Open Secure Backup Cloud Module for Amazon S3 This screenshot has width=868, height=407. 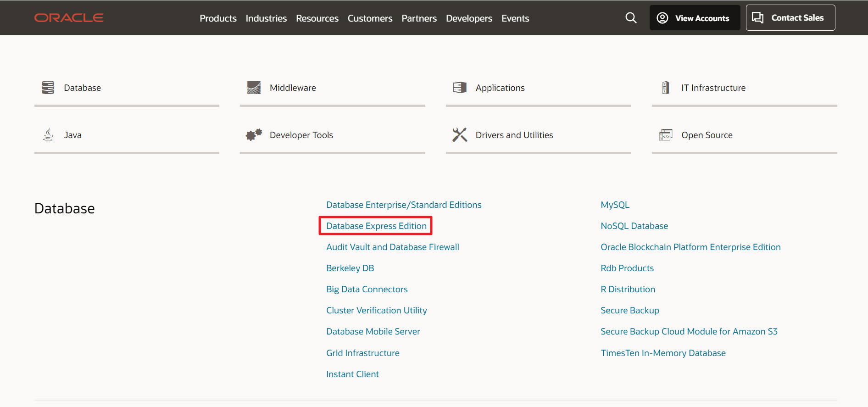(x=689, y=331)
